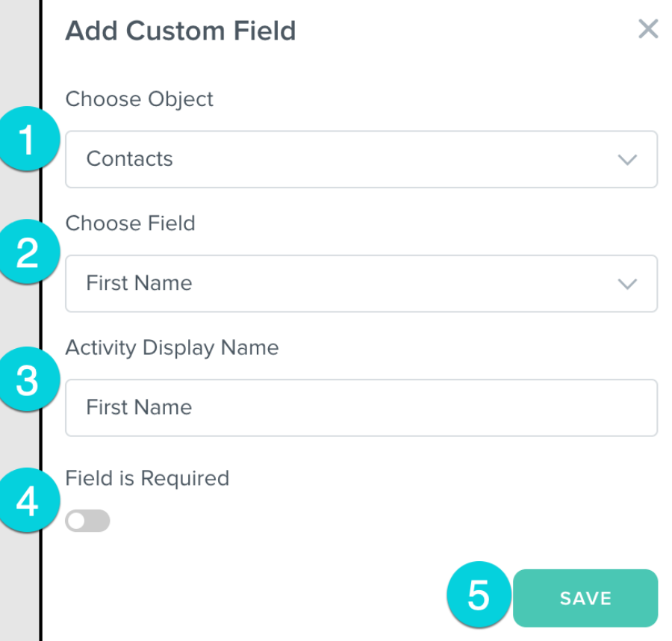Click the teal step 3 circle badge

[x=28, y=380]
